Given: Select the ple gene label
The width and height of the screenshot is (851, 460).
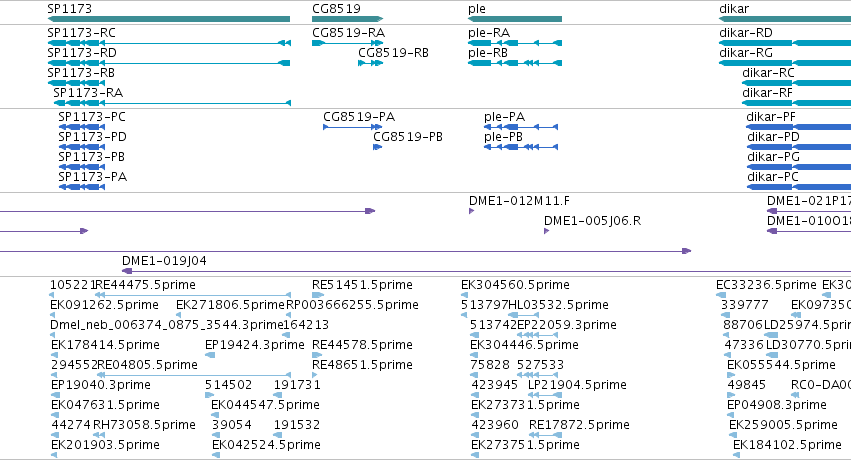Looking at the screenshot, I should 477,9.
